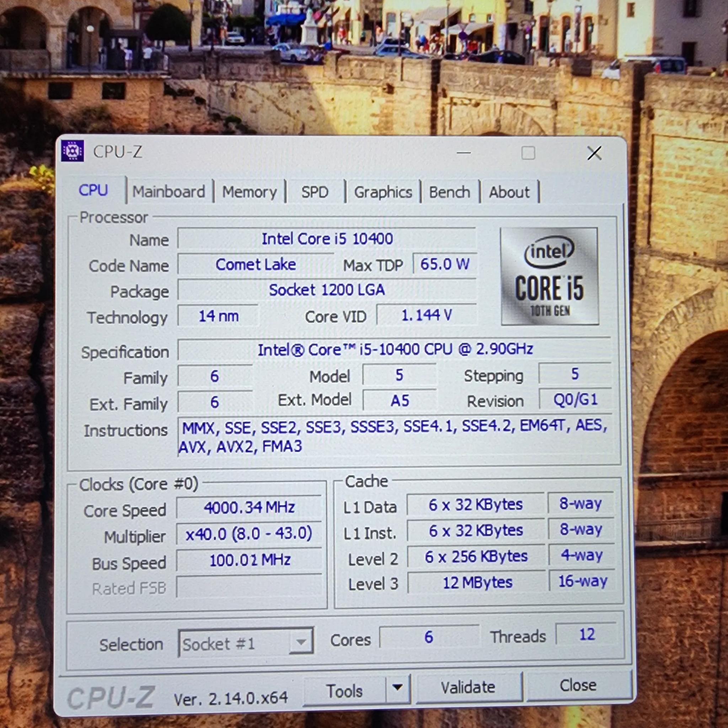The image size is (728, 728).
Task: Click the Name field 'Intel Core i5 10400'
Action: (327, 239)
